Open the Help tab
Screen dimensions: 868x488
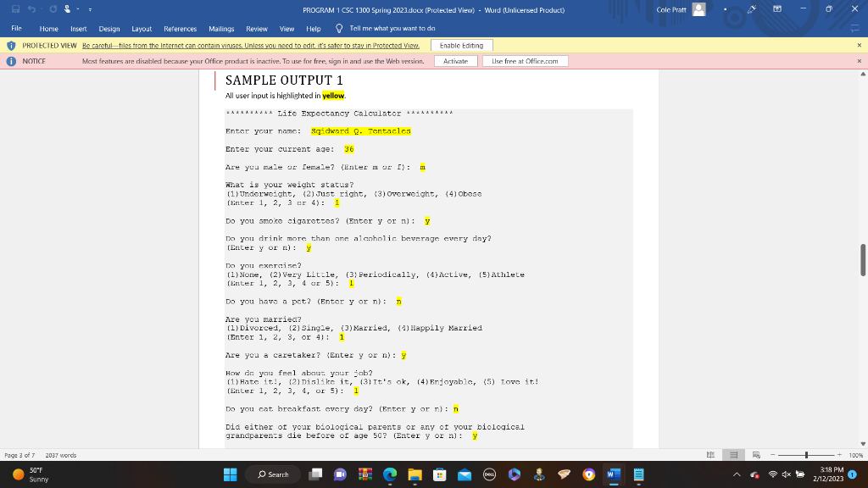click(x=314, y=29)
